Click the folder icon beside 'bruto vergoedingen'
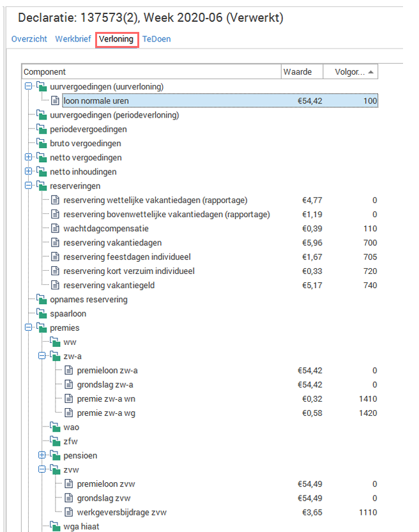Viewport: 419px width, 532px height. pos(42,144)
